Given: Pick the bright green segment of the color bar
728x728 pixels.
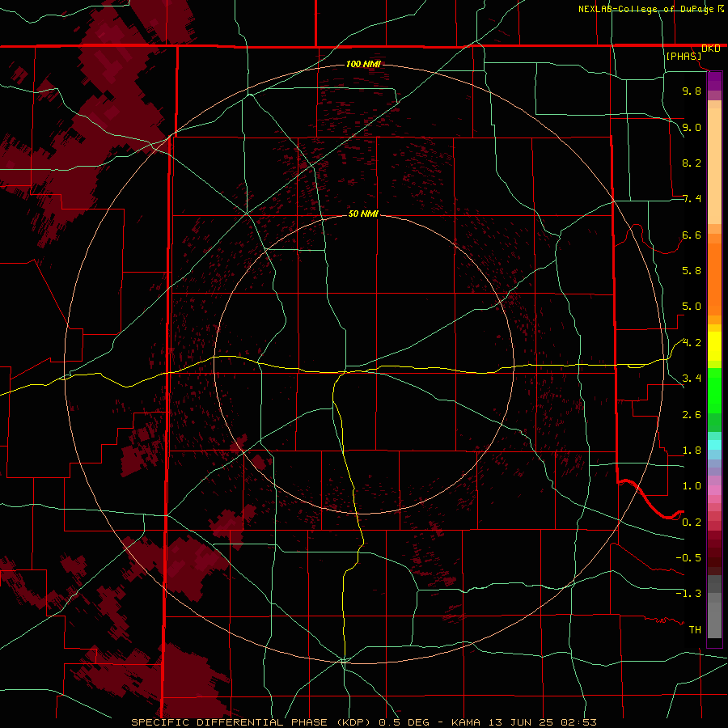Looking at the screenshot, I should point(714,391).
